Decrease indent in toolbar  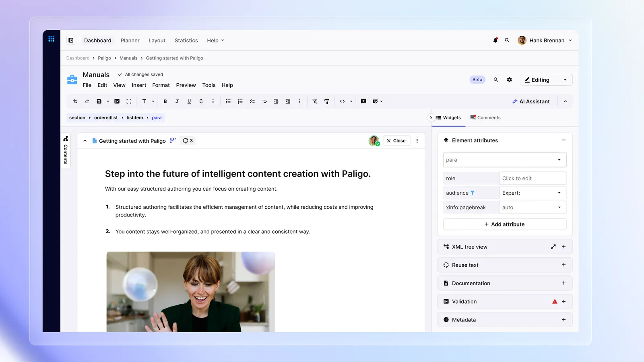click(288, 101)
